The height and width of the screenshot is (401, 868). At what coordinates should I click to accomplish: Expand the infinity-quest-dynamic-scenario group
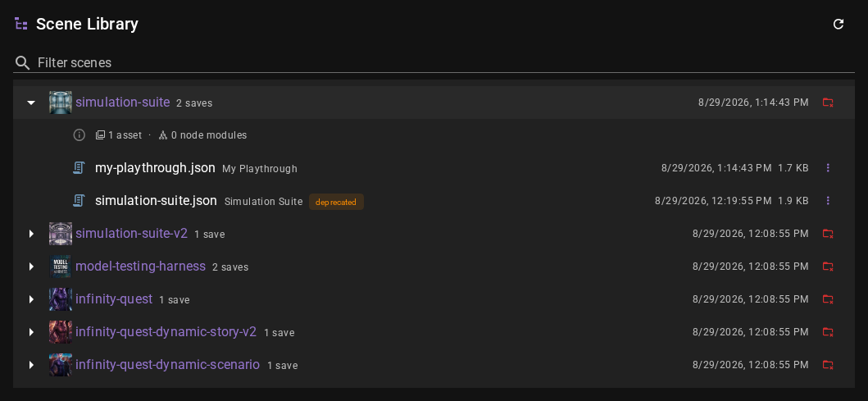(x=31, y=365)
